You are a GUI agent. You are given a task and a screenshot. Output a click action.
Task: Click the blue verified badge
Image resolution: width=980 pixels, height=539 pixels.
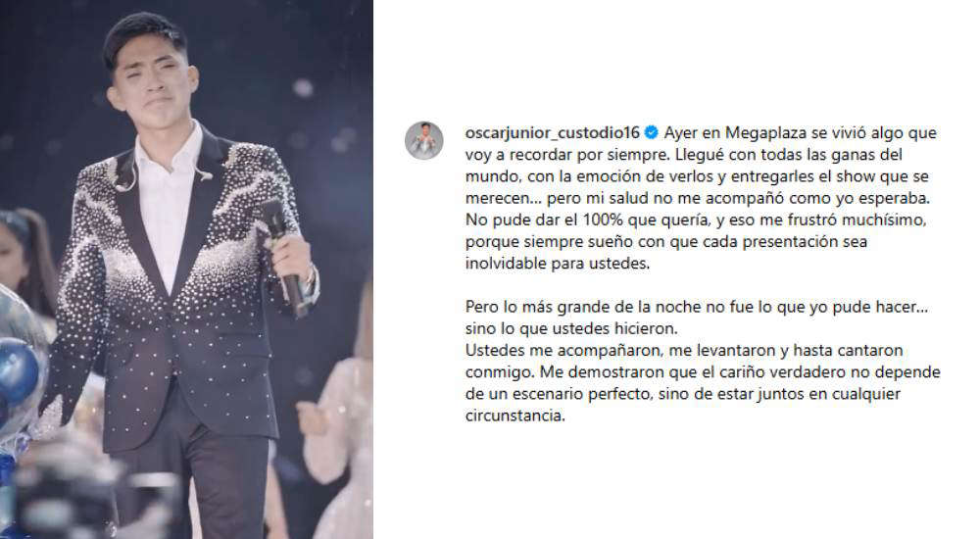(x=652, y=132)
